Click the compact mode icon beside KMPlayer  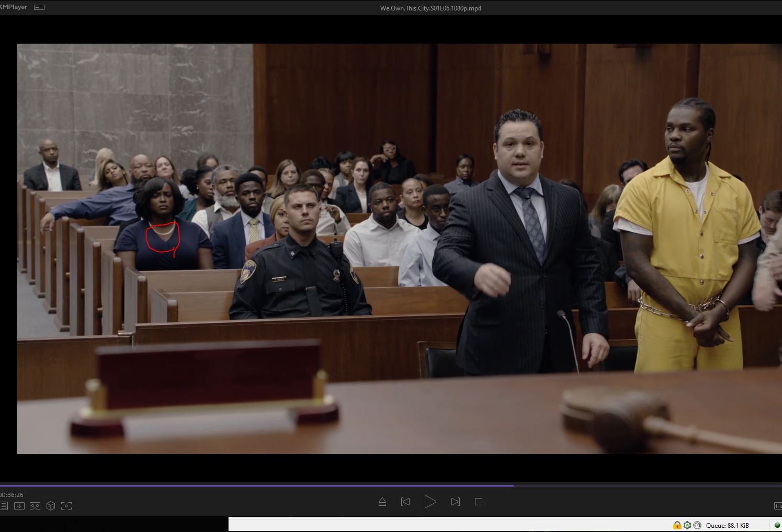[39, 7]
